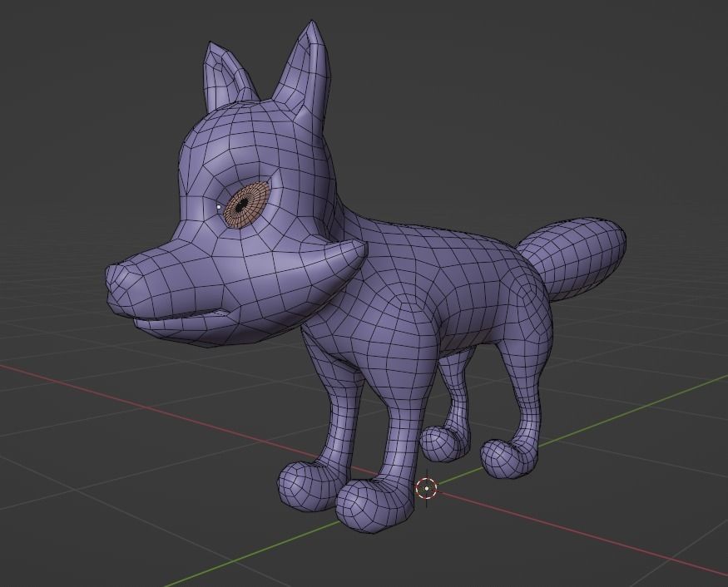
Task: Select the wolf model's fluffy tail
Action: click(572, 259)
